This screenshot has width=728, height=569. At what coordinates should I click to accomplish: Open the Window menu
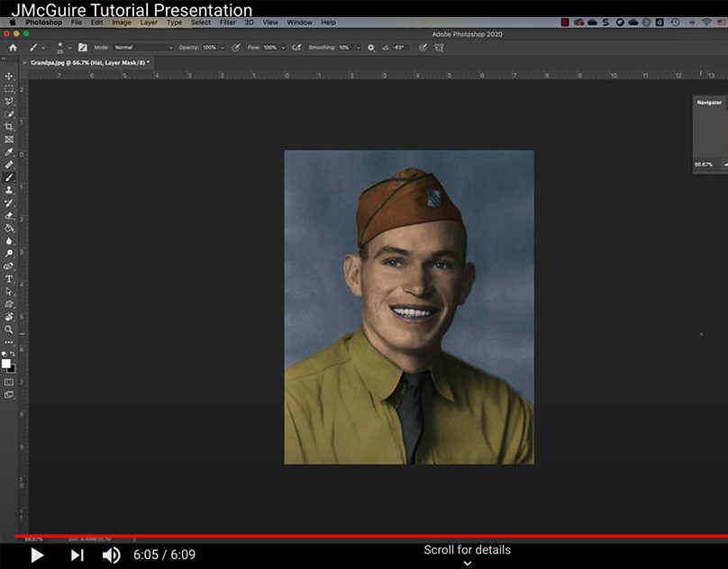(299, 23)
